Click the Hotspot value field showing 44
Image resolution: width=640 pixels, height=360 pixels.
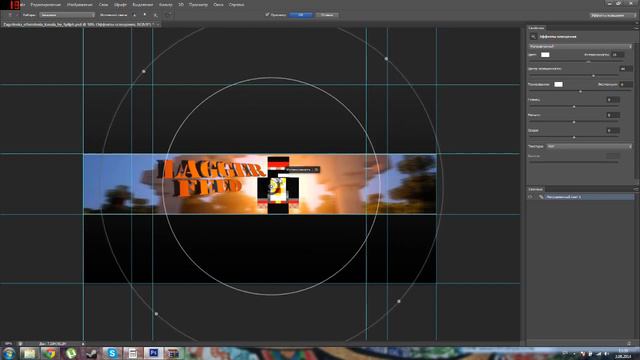625,69
